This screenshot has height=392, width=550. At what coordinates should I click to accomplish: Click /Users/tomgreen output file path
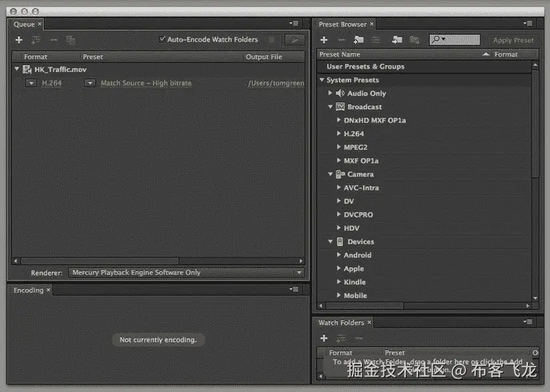(x=276, y=83)
